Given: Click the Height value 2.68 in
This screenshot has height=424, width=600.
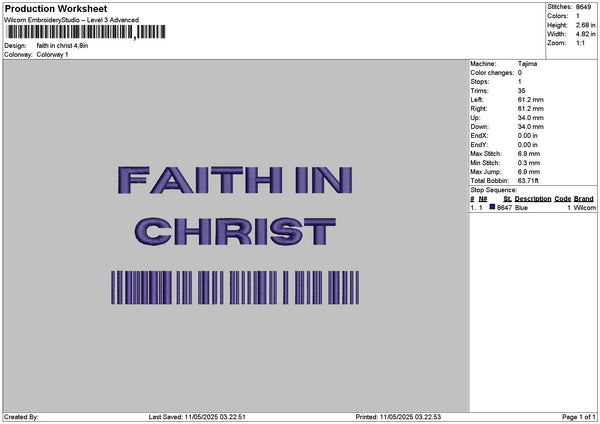Looking at the screenshot, I should pos(586,25).
